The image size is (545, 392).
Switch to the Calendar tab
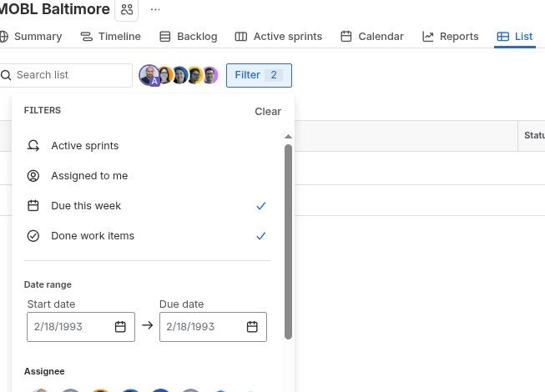click(x=372, y=37)
